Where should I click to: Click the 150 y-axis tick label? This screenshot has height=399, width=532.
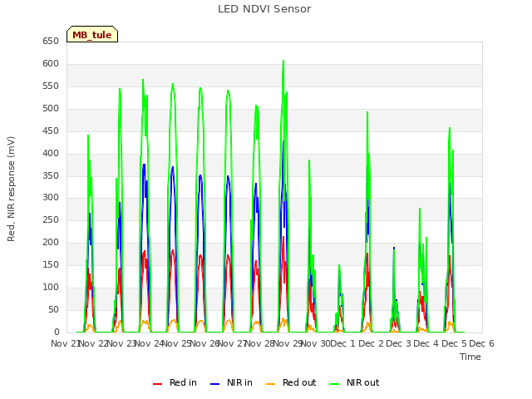click(51, 264)
